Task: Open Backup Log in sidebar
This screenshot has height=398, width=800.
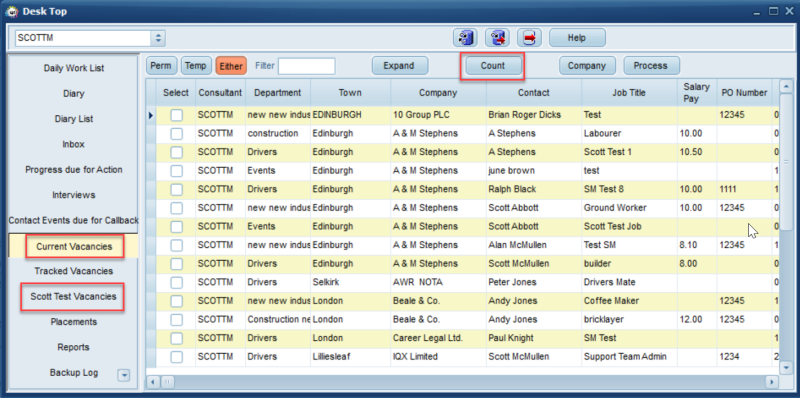Action: [x=73, y=372]
